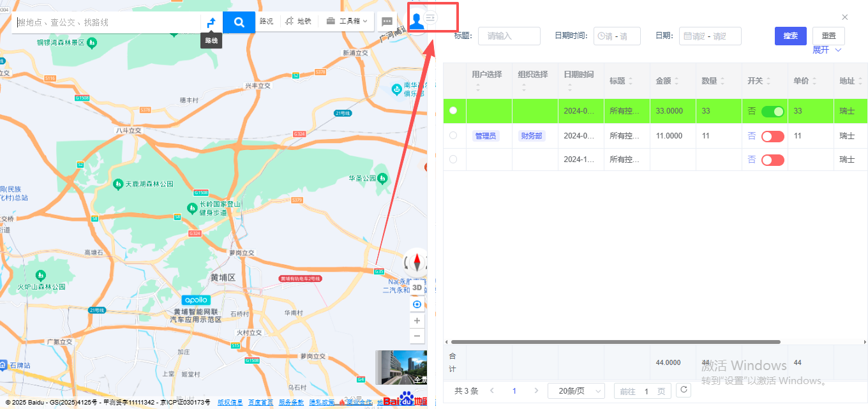
Task: Click the blue user avatar icon
Action: point(416,21)
